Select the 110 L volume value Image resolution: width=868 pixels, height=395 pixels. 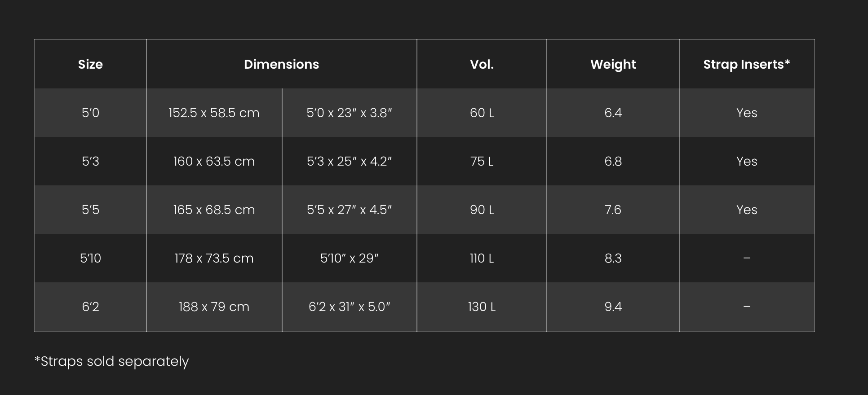point(482,258)
